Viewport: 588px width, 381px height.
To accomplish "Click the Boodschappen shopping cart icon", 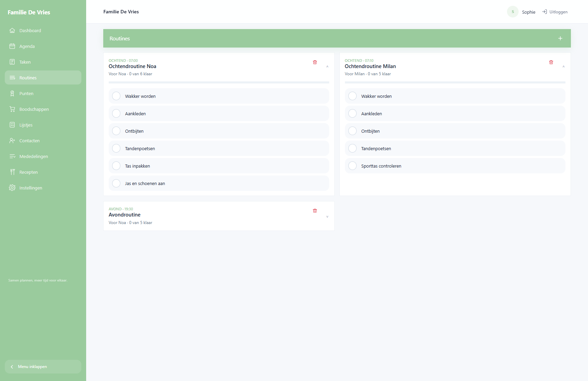I will pos(12,109).
